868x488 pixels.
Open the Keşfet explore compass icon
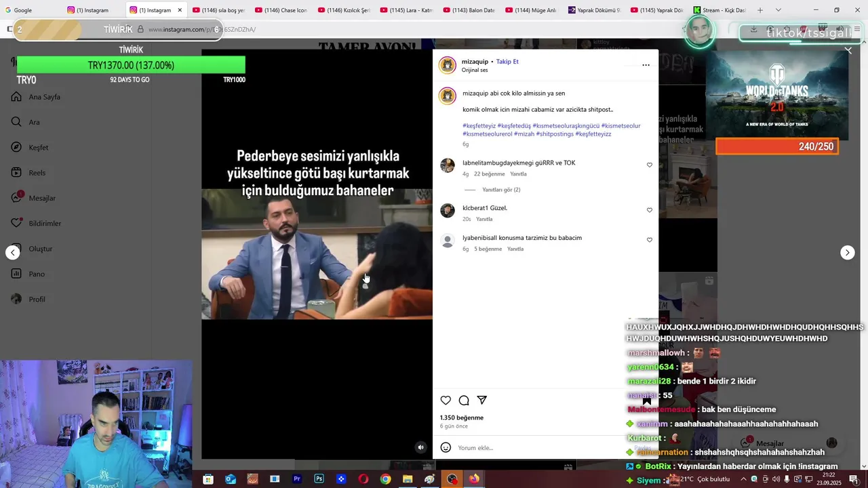[16, 148]
